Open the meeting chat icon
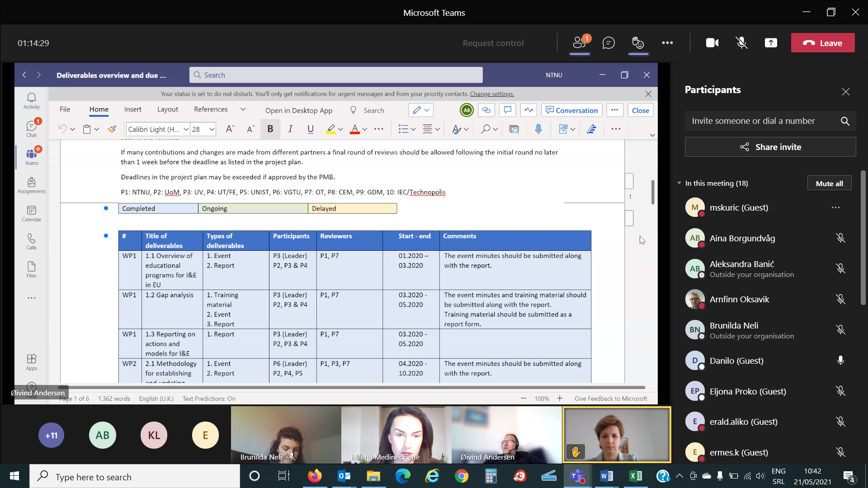 (609, 43)
